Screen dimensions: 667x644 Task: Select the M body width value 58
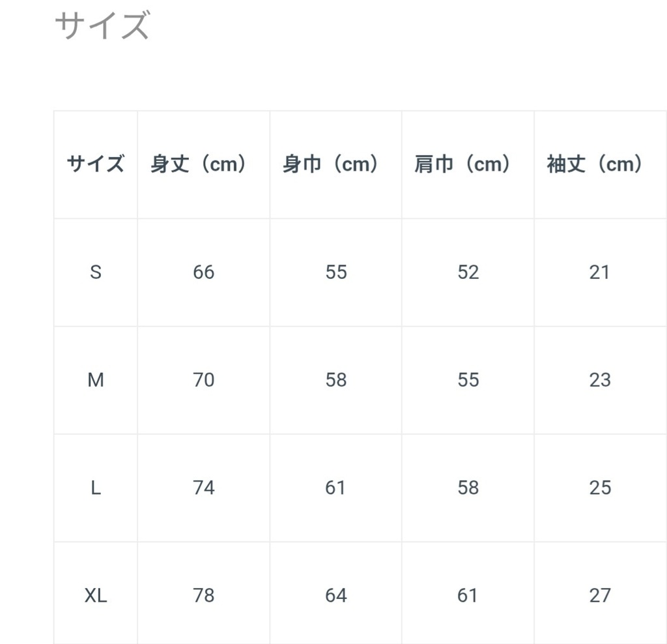tap(336, 380)
